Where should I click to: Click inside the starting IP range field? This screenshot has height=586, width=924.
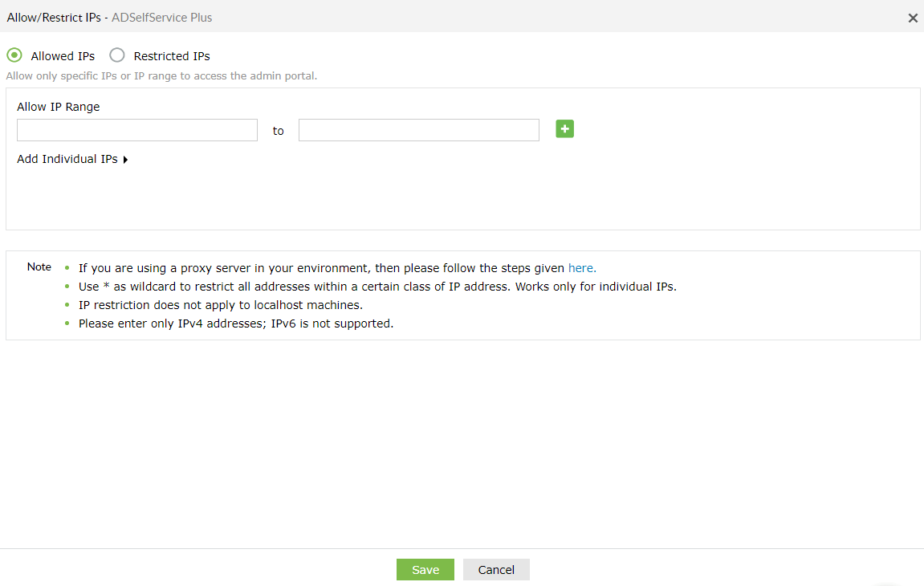coord(136,129)
